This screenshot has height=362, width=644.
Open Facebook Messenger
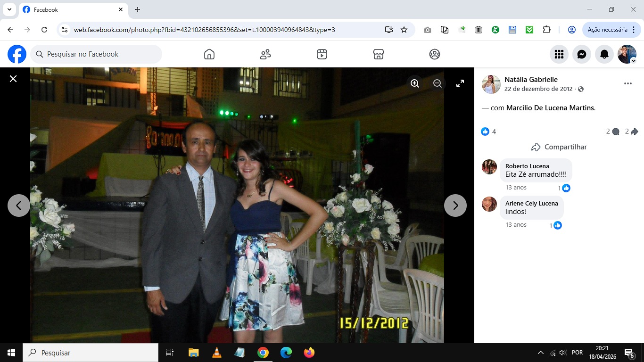click(x=582, y=55)
